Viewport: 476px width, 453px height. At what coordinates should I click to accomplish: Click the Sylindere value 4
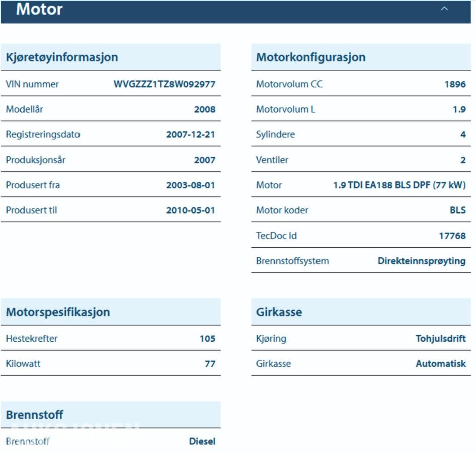(463, 134)
